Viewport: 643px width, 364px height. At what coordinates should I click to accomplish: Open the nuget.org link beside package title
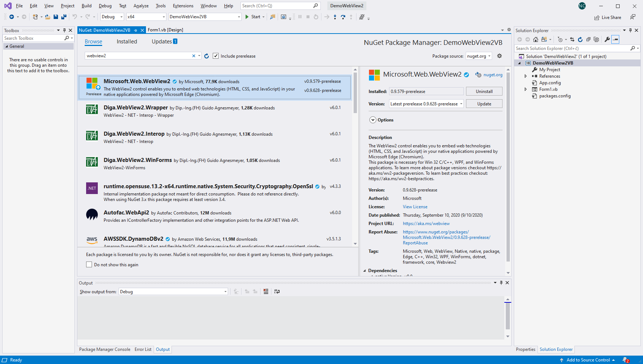(493, 75)
